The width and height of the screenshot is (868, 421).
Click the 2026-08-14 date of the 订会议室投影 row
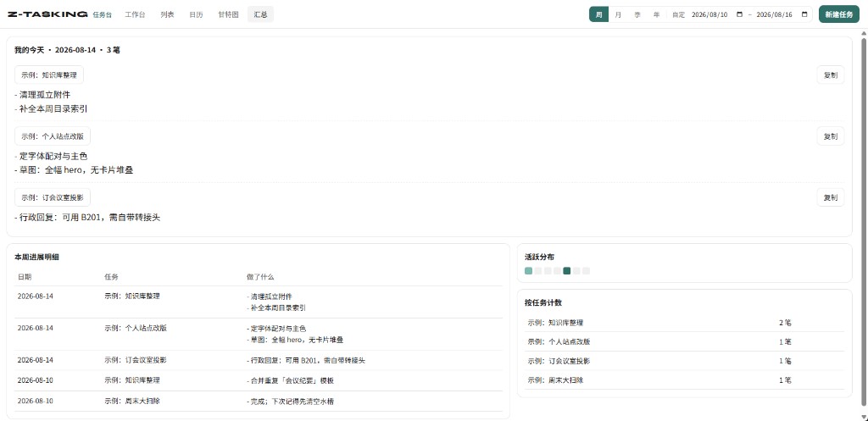click(36, 360)
